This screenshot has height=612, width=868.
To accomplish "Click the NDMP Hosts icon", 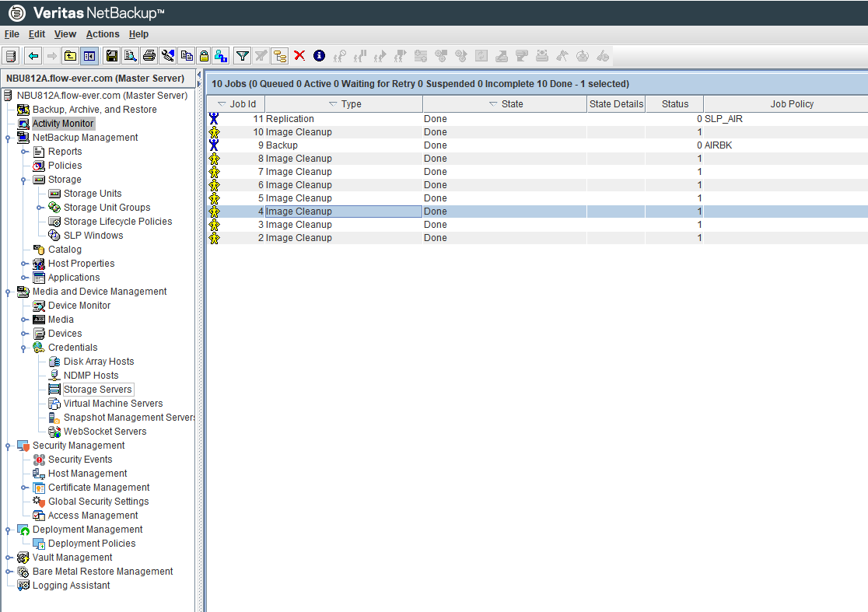I will (x=54, y=375).
